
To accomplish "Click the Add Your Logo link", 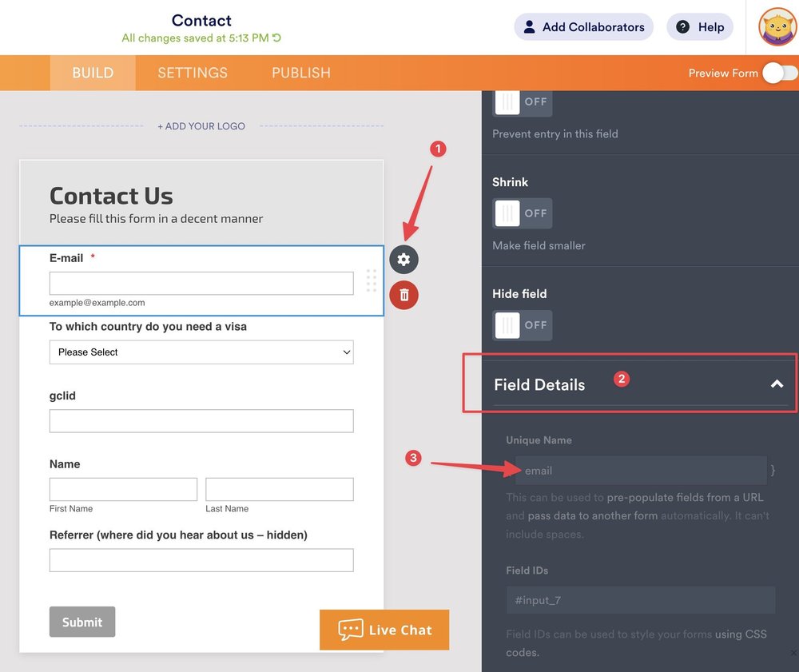I will (x=201, y=125).
